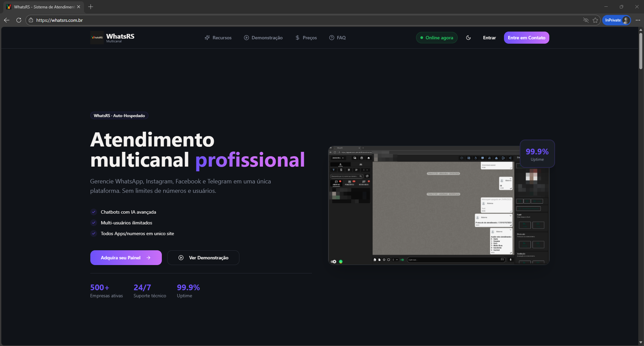Click the Entrar login button
The height and width of the screenshot is (346, 644).
click(489, 38)
